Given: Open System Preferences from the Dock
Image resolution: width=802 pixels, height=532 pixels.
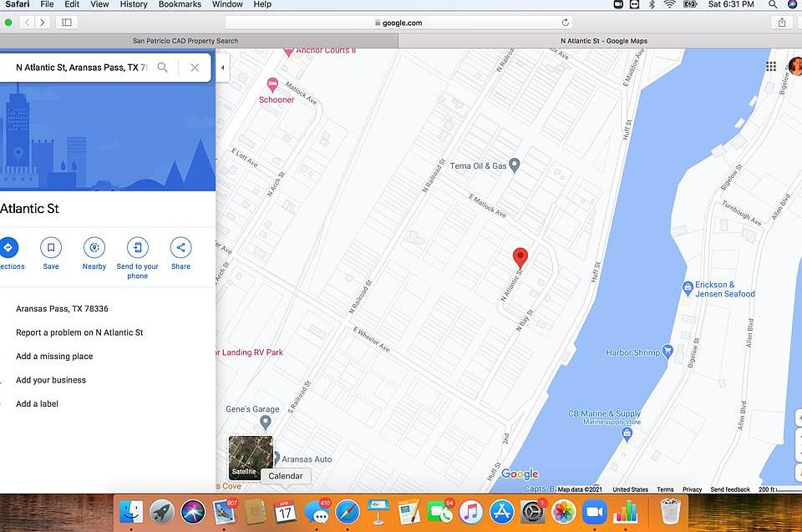Looking at the screenshot, I should coord(532,512).
